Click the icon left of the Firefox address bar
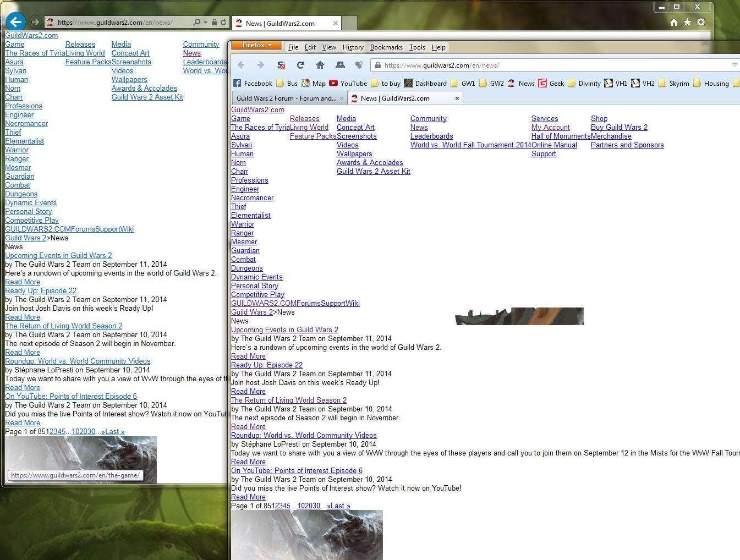740x560 pixels. click(359, 65)
